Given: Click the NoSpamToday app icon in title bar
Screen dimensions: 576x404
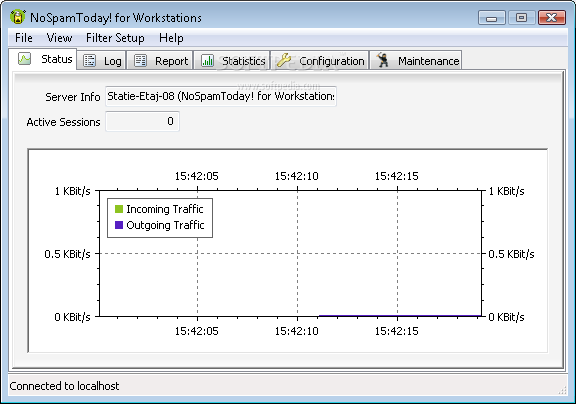Looking at the screenshot, I should (x=18, y=17).
